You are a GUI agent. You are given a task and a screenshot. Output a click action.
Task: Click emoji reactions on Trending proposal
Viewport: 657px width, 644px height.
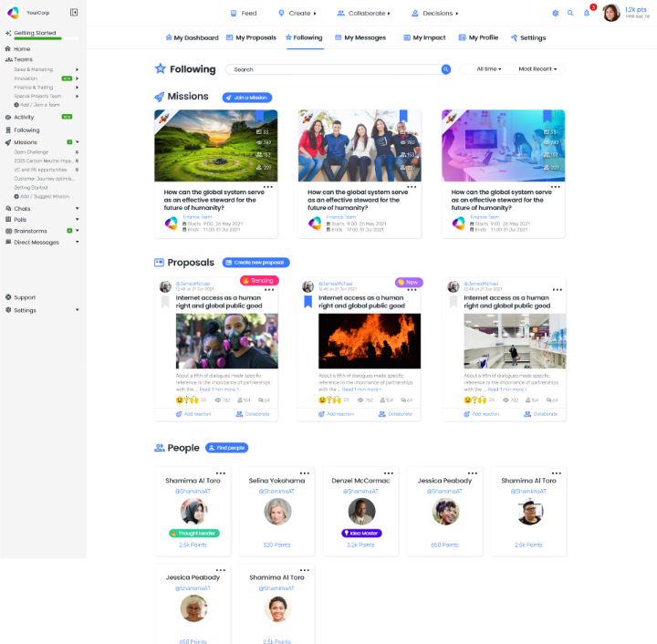click(x=186, y=400)
